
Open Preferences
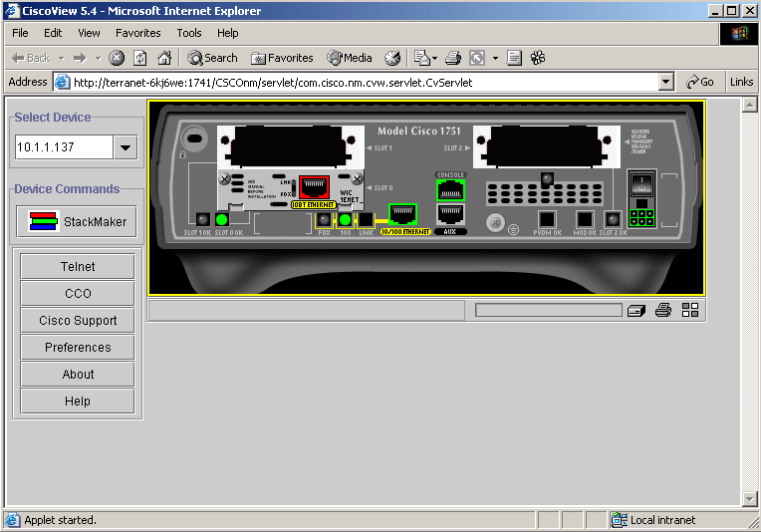tap(78, 347)
